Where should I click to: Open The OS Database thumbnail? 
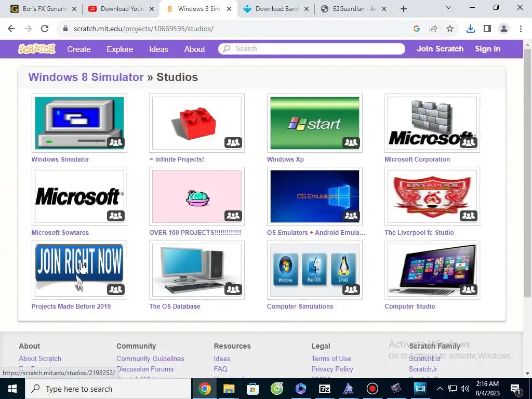pyautogui.click(x=197, y=270)
